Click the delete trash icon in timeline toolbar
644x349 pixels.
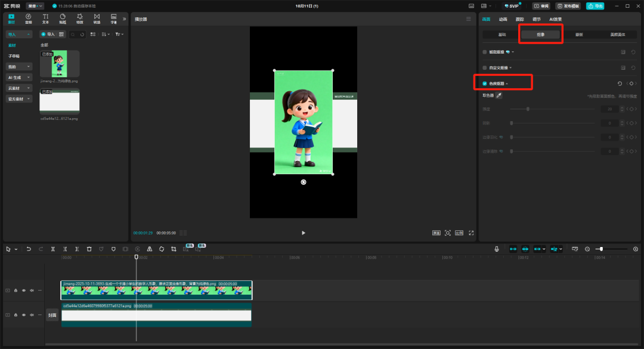click(x=89, y=249)
